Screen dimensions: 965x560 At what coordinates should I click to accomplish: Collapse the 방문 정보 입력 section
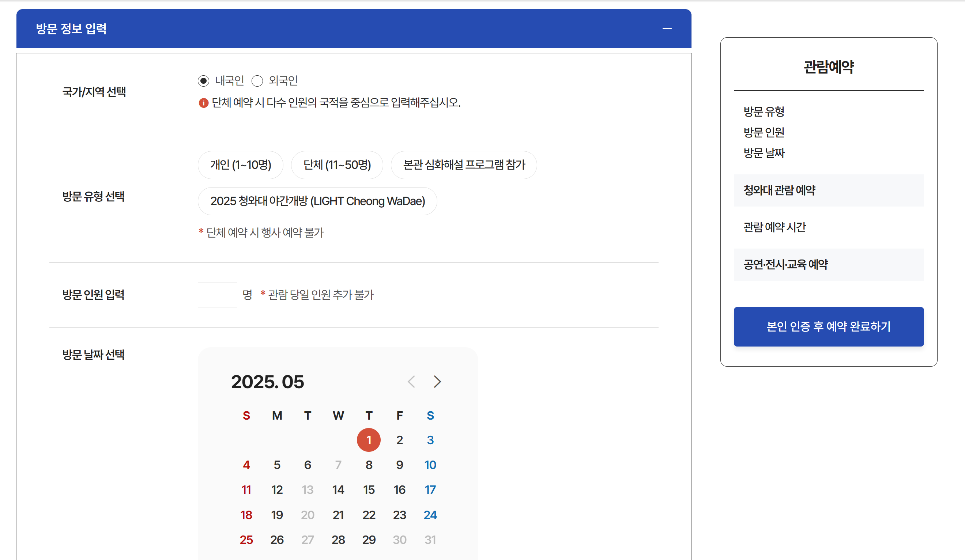[667, 29]
